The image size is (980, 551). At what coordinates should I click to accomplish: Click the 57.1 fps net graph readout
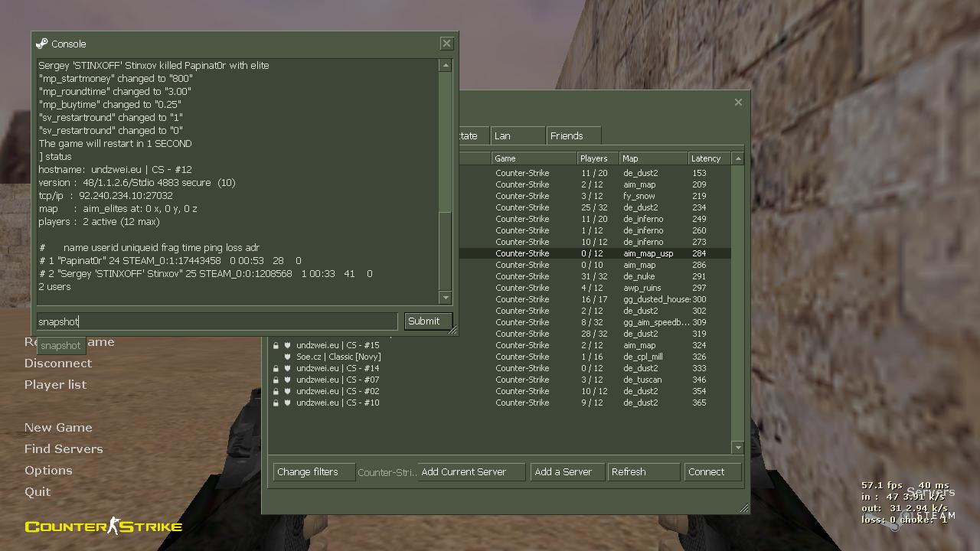pos(882,485)
